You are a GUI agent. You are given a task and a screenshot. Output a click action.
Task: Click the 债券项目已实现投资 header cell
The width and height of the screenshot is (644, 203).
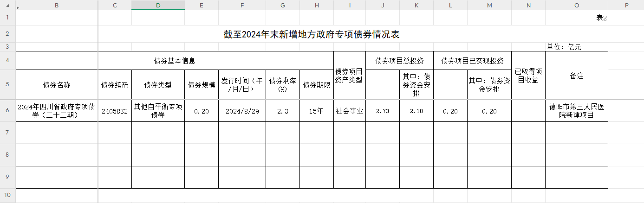(473, 60)
